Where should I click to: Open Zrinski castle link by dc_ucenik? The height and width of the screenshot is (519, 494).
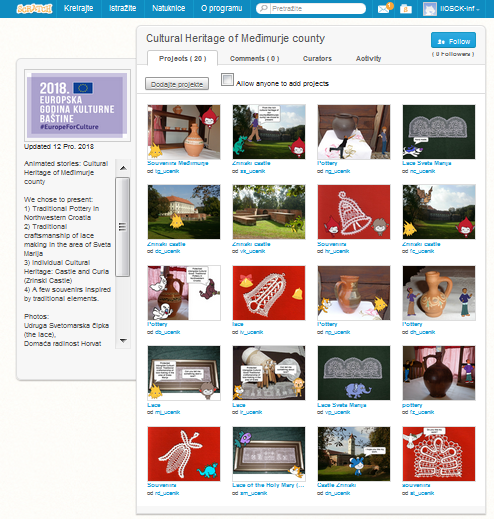(x=166, y=244)
